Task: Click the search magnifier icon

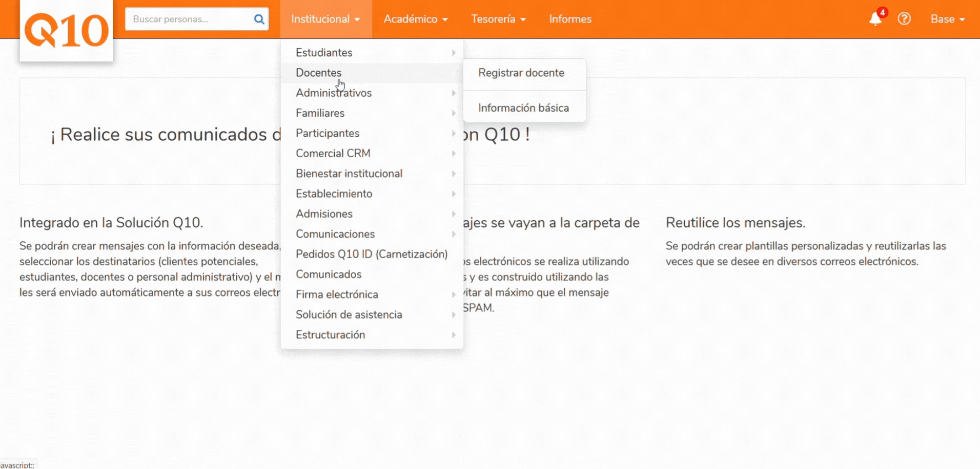Action: click(259, 19)
